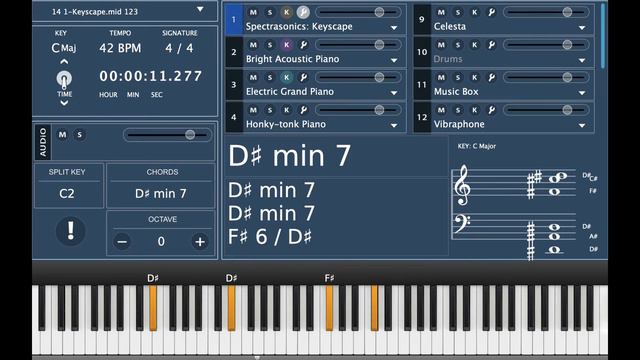Click the 4 / 4 signature value
640x360 pixels.
180,48
